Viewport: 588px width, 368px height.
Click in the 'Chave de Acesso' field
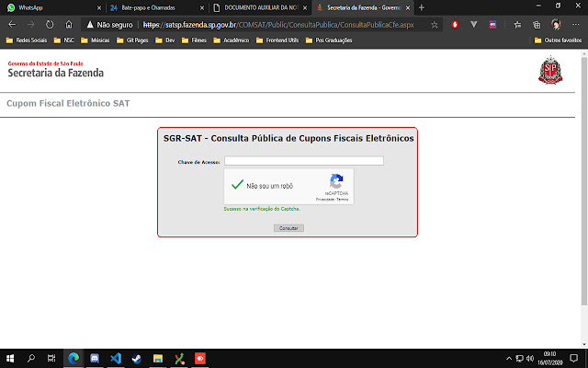pos(304,161)
